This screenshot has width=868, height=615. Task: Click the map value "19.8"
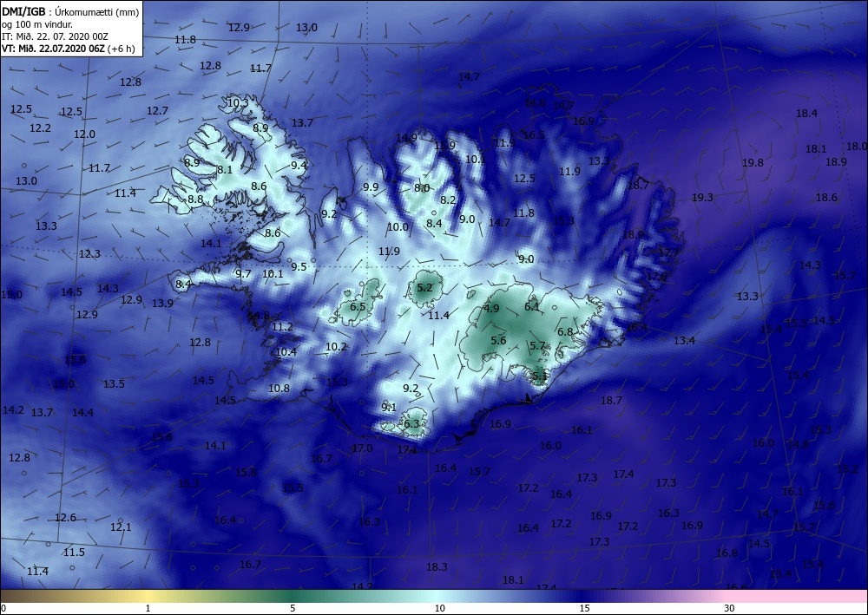(753, 162)
